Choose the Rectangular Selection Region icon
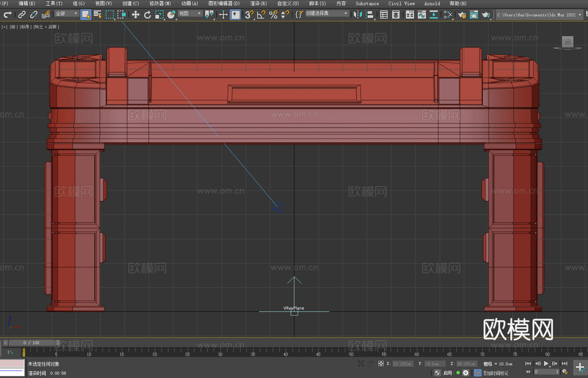The width and height of the screenshot is (588, 378). tap(110, 14)
